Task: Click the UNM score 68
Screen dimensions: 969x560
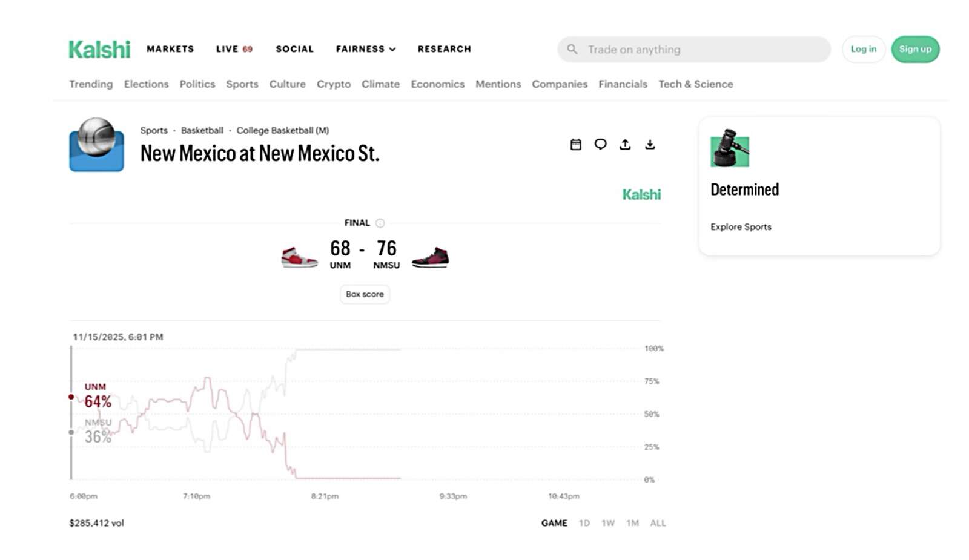Action: [x=340, y=248]
